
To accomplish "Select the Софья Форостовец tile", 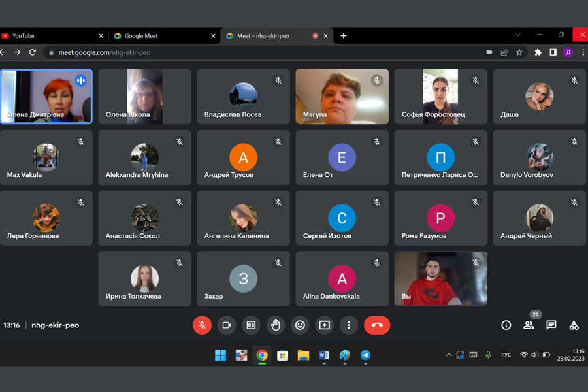I will 440,97.
